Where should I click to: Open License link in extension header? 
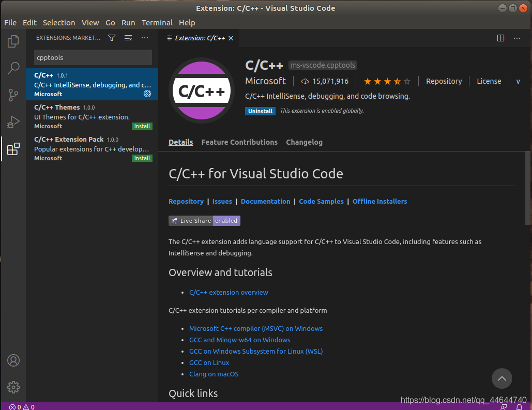click(x=489, y=82)
